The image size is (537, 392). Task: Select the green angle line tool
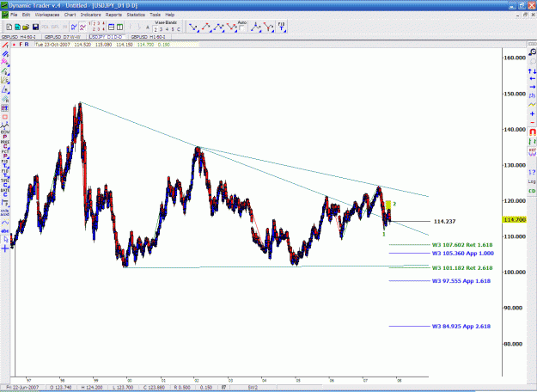(5, 71)
